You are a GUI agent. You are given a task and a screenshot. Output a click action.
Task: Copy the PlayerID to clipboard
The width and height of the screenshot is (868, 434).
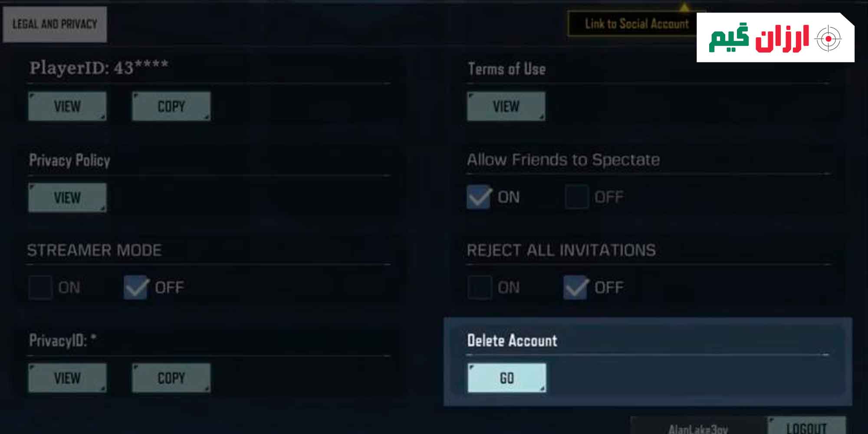click(171, 106)
